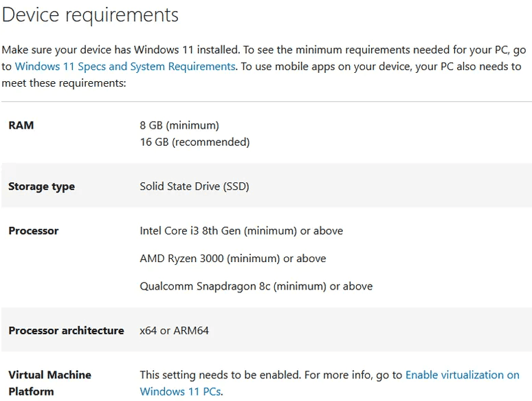The image size is (532, 401).
Task: Select the Storage type label
Action: coord(41,186)
